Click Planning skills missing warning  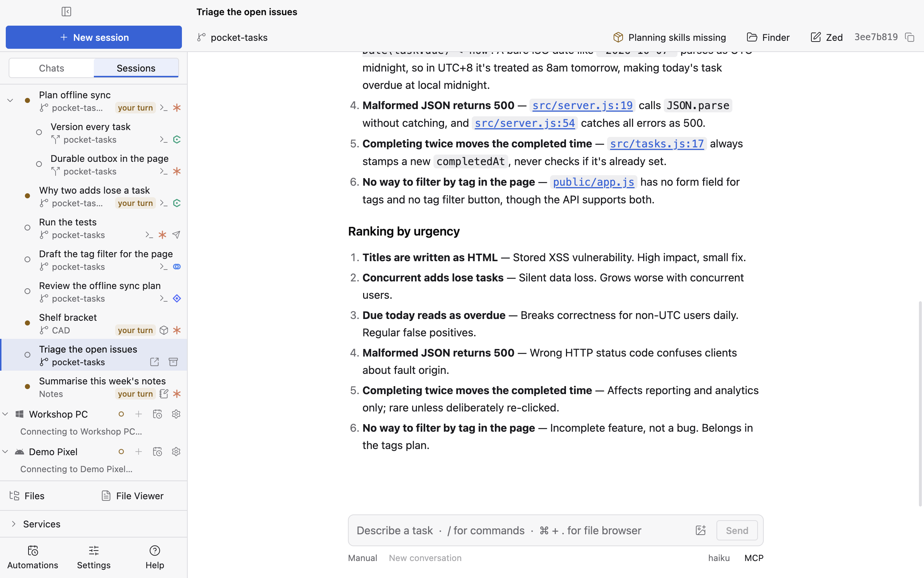(670, 38)
